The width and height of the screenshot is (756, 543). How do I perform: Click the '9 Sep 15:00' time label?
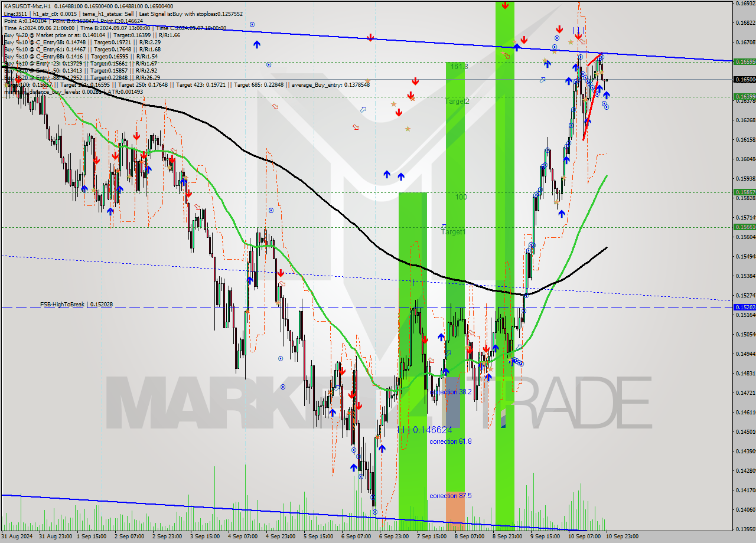point(545,537)
